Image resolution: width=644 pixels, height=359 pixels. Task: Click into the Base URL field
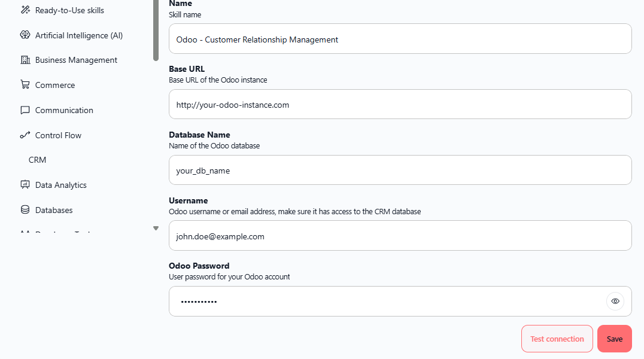(x=400, y=104)
